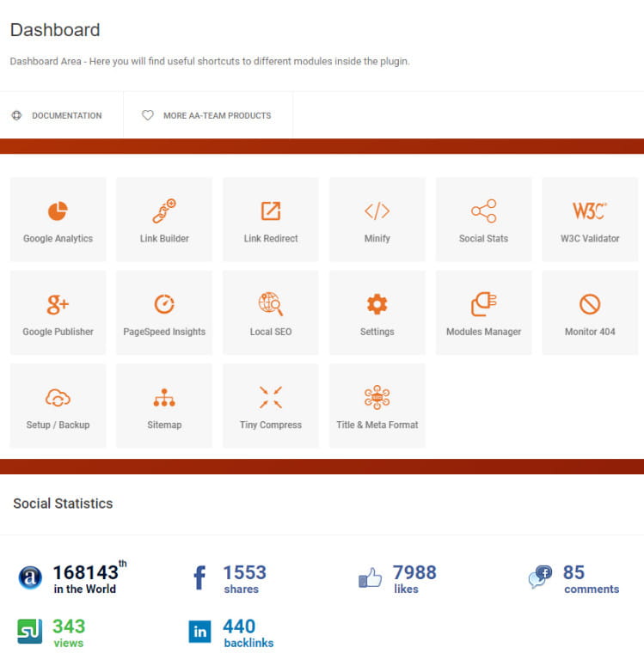Screen dimensions: 644x672
Task: Click the Title & Meta Format label
Action: [x=377, y=425]
